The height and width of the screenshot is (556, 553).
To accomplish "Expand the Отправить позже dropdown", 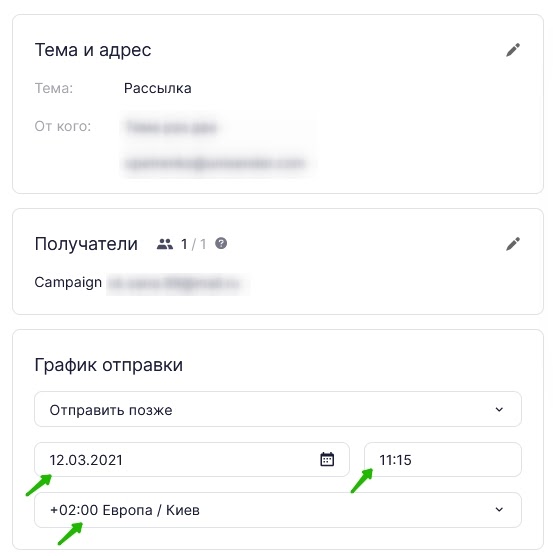I will [x=278, y=409].
